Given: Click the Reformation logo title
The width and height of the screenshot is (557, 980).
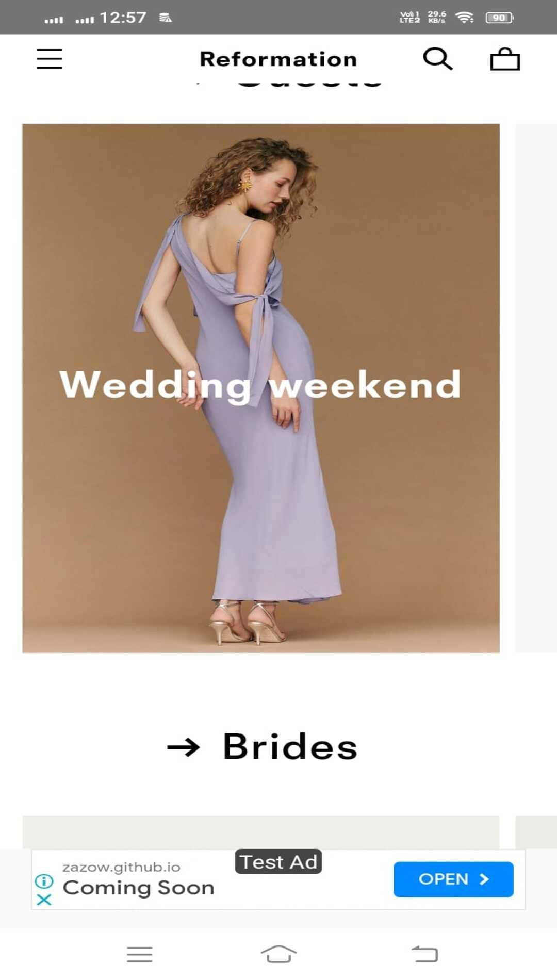Looking at the screenshot, I should click(278, 59).
